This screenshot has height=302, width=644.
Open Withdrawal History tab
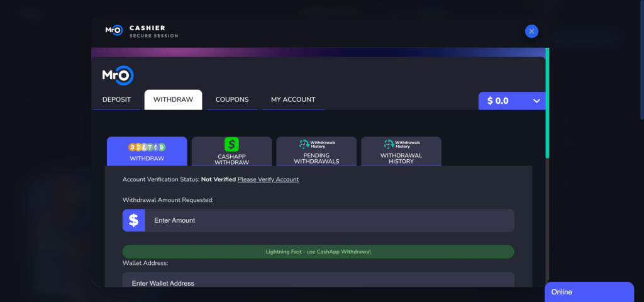pyautogui.click(x=401, y=151)
